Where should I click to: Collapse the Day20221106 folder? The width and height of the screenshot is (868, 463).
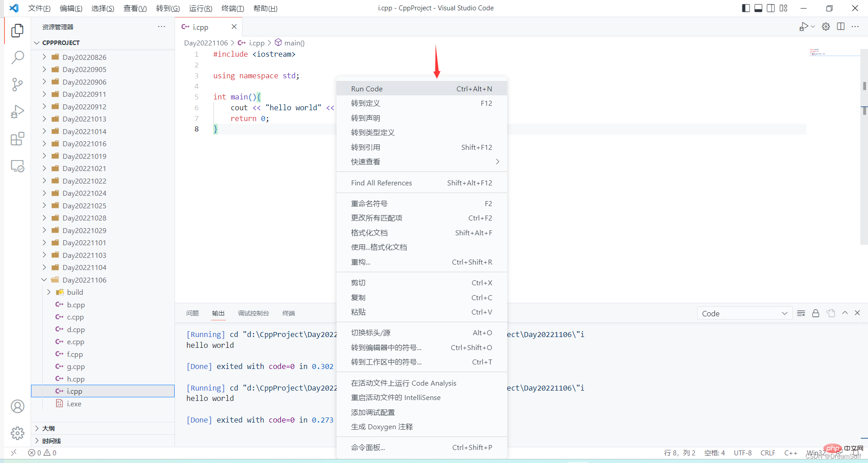[44, 280]
